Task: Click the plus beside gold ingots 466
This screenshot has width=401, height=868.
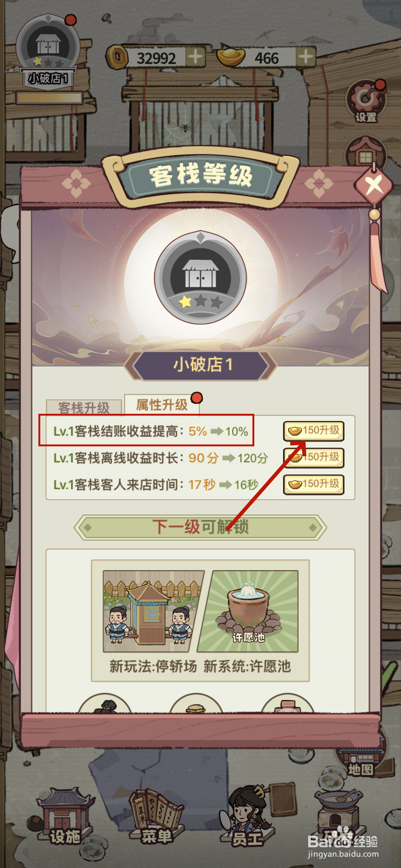Action: tap(305, 57)
